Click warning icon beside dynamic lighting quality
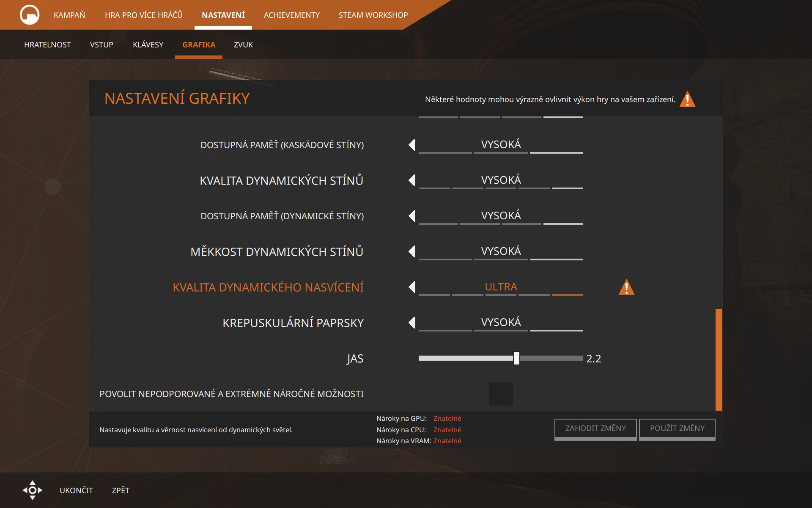The width and height of the screenshot is (812, 508). click(x=626, y=287)
